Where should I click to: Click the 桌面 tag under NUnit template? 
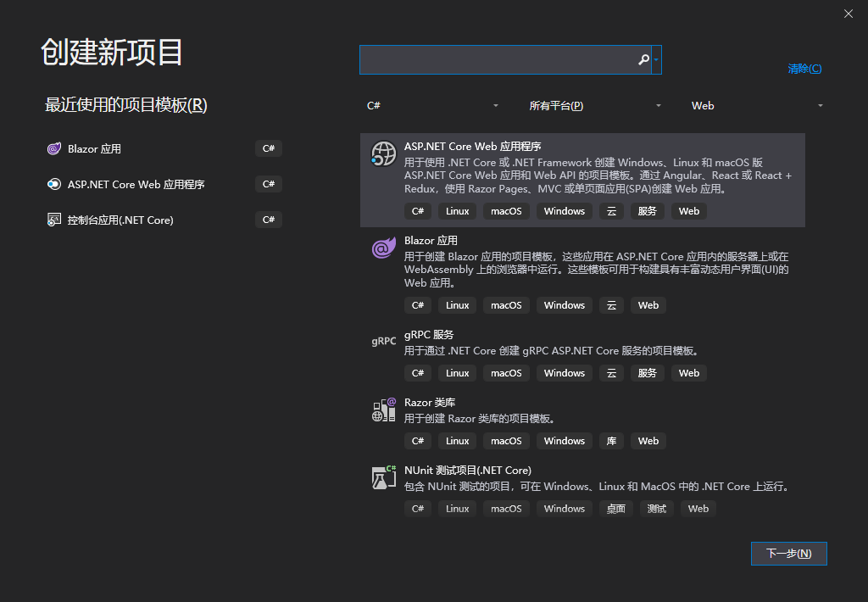point(615,509)
